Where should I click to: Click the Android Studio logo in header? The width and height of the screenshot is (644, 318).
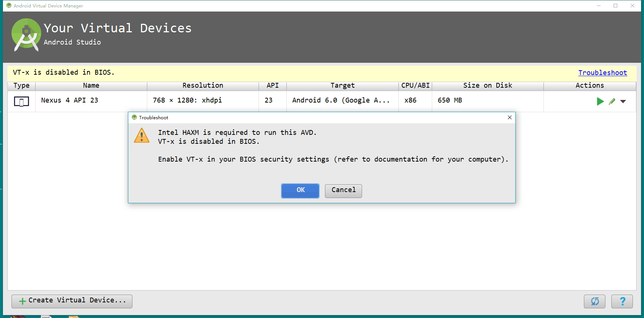tap(26, 35)
